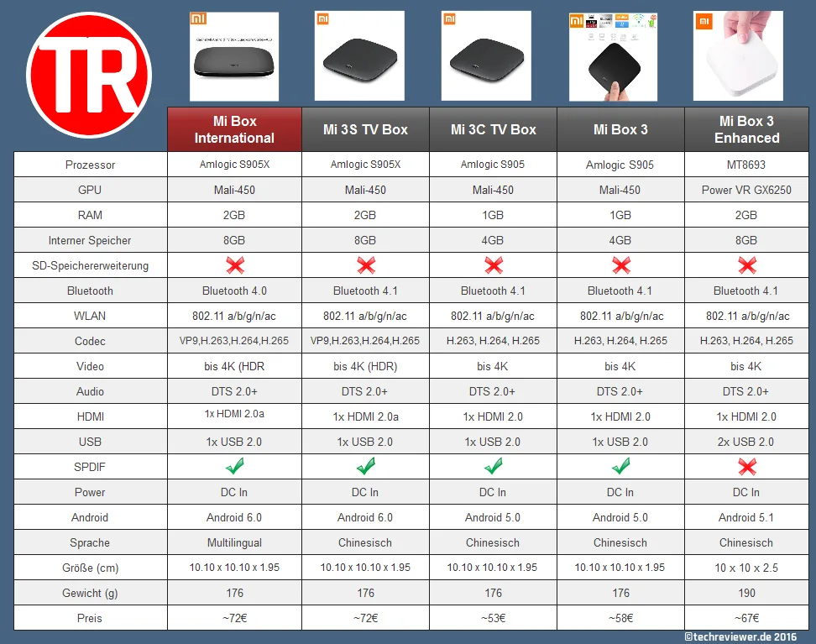
Task: Click Amlogic S905X under Mi 3S TV Box
Action: [x=365, y=165]
